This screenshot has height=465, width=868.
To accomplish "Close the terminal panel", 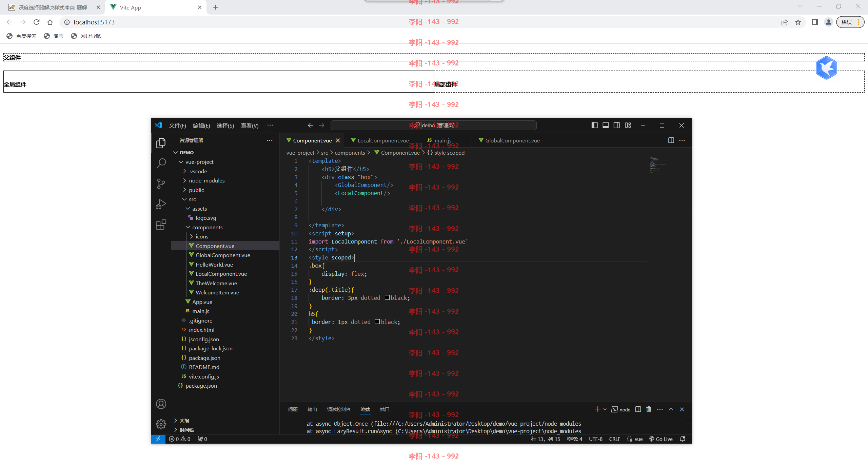I will click(682, 409).
